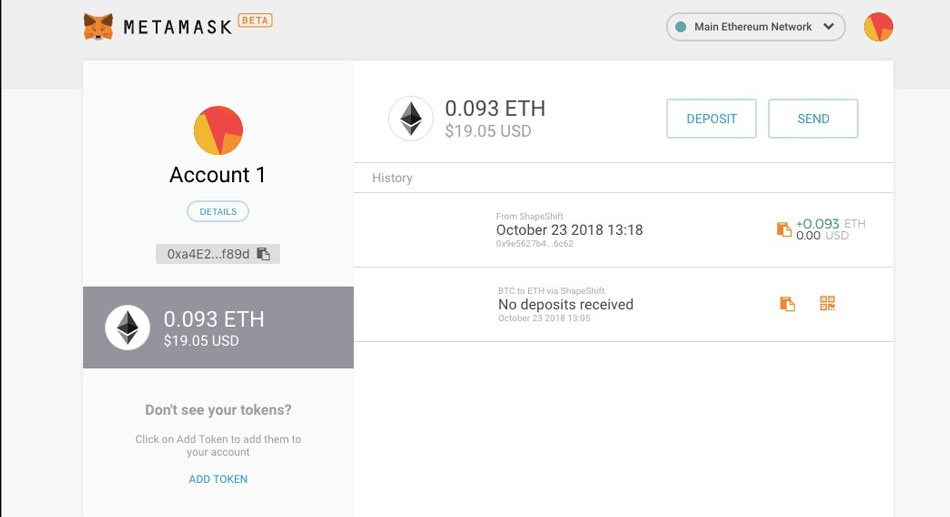The image size is (950, 517).
Task: Click the Ethereum logo beside the top balance
Action: (411, 118)
